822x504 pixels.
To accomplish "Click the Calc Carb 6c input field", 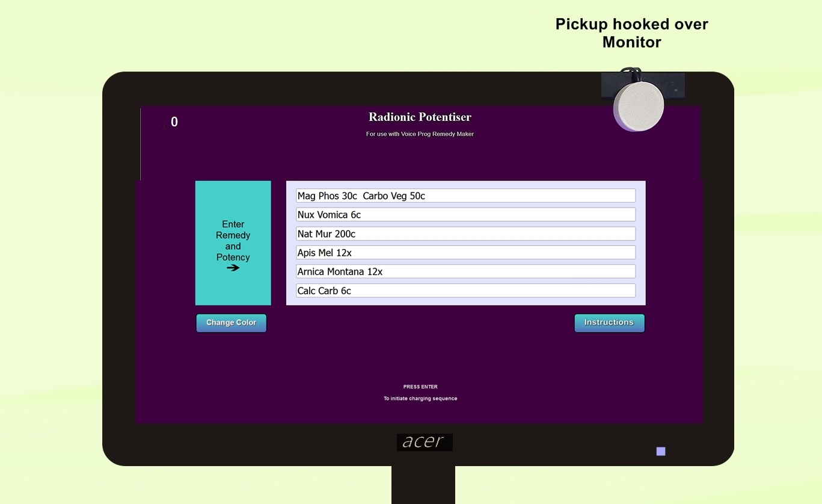I will coord(465,291).
